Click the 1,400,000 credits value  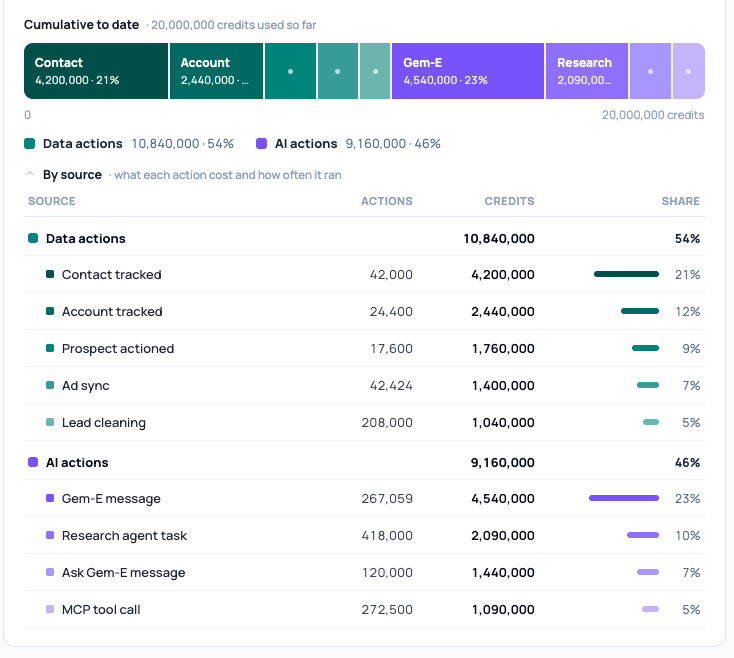click(503, 386)
